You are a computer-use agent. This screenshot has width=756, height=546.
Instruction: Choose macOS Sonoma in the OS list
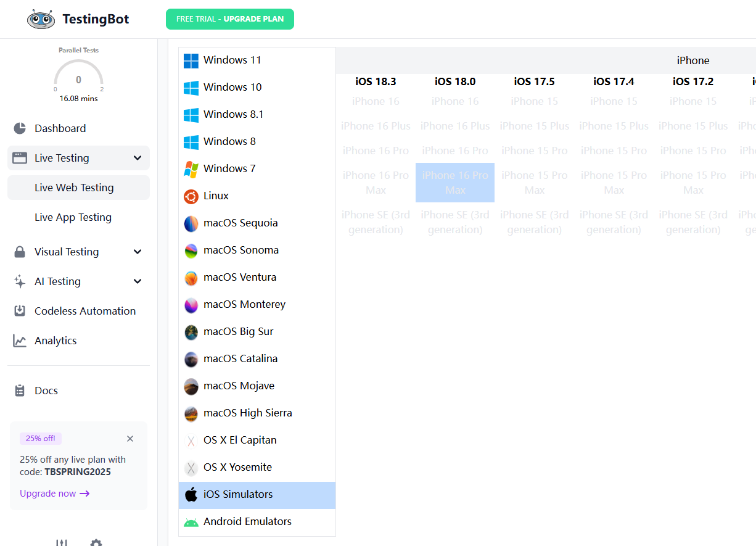(257, 250)
